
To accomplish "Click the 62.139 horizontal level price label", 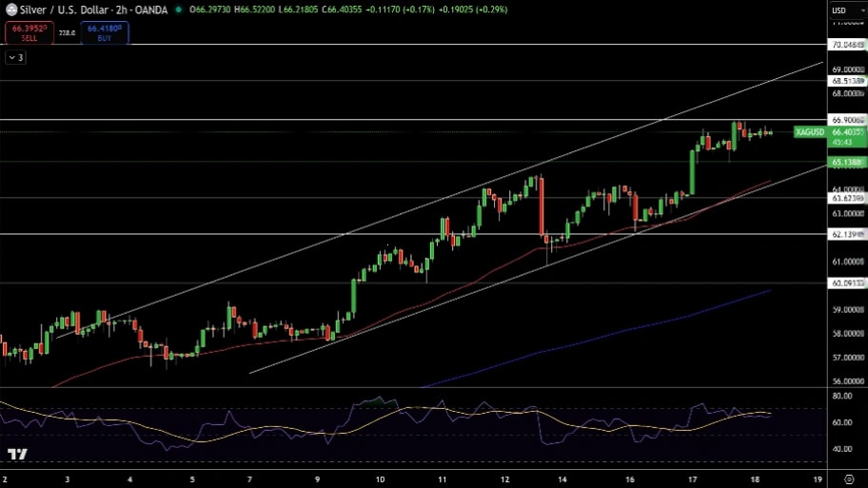I will (846, 234).
